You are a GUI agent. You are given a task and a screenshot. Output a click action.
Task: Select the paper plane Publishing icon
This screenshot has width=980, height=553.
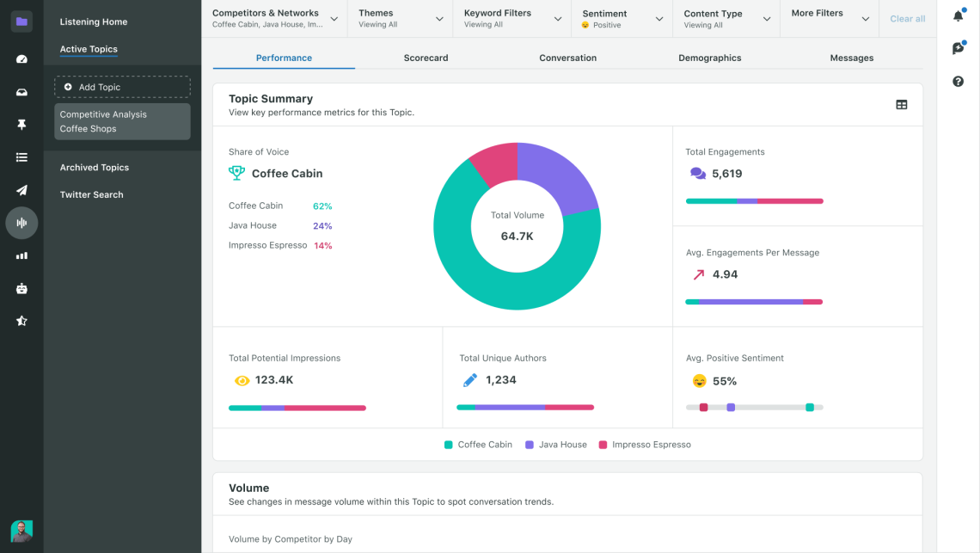point(21,190)
